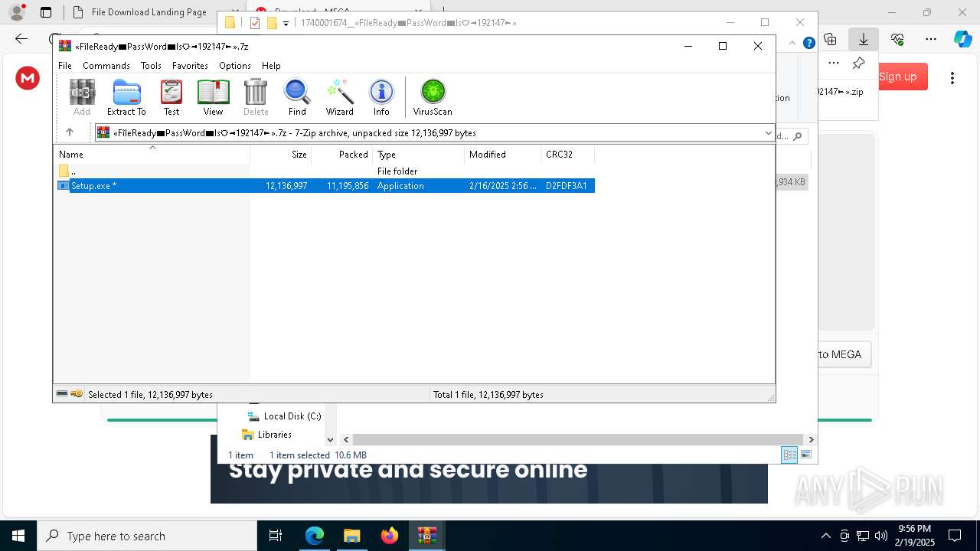980x551 pixels.
Task: Run Test on the archive
Action: [x=171, y=97]
